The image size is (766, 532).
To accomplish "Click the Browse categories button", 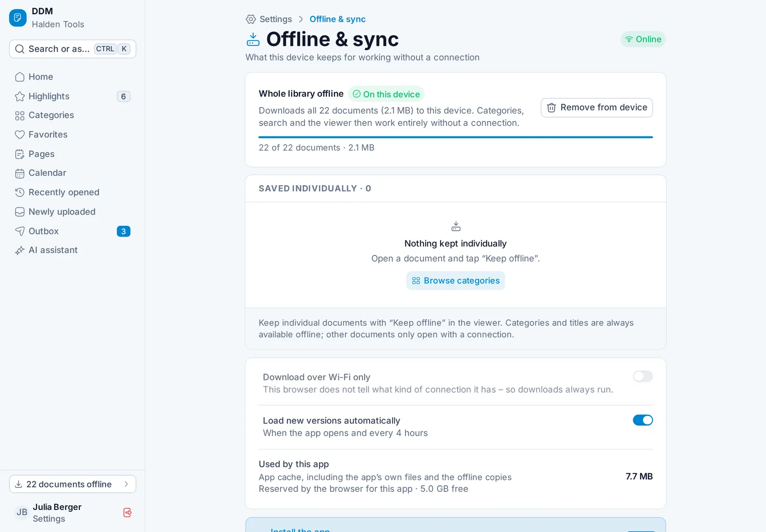I will 455,281.
